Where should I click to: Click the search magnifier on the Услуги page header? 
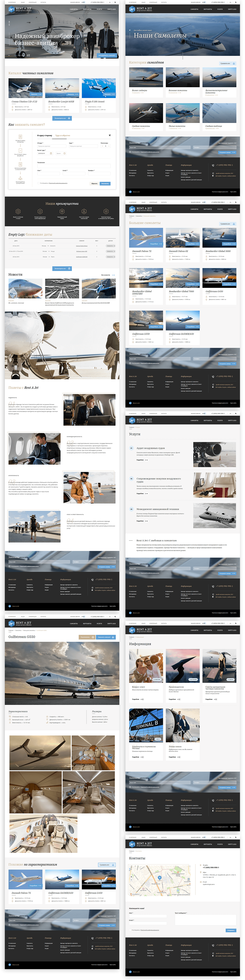click(236, 414)
